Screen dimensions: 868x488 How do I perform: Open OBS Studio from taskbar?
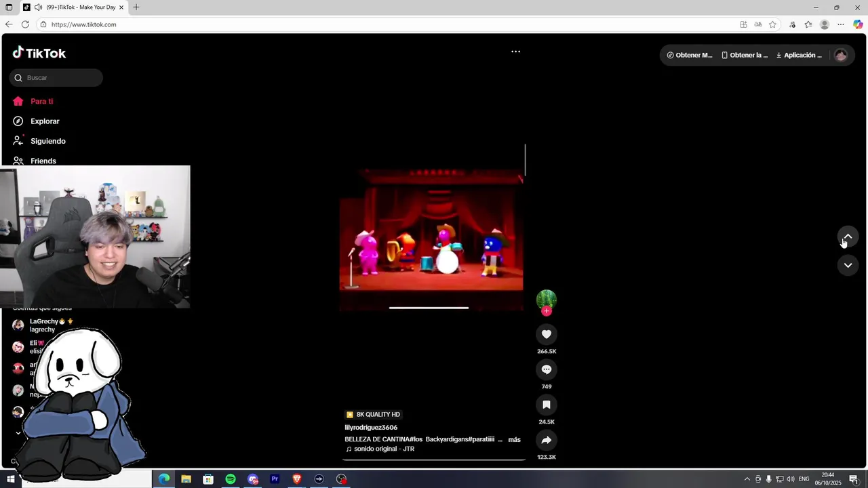click(341, 479)
